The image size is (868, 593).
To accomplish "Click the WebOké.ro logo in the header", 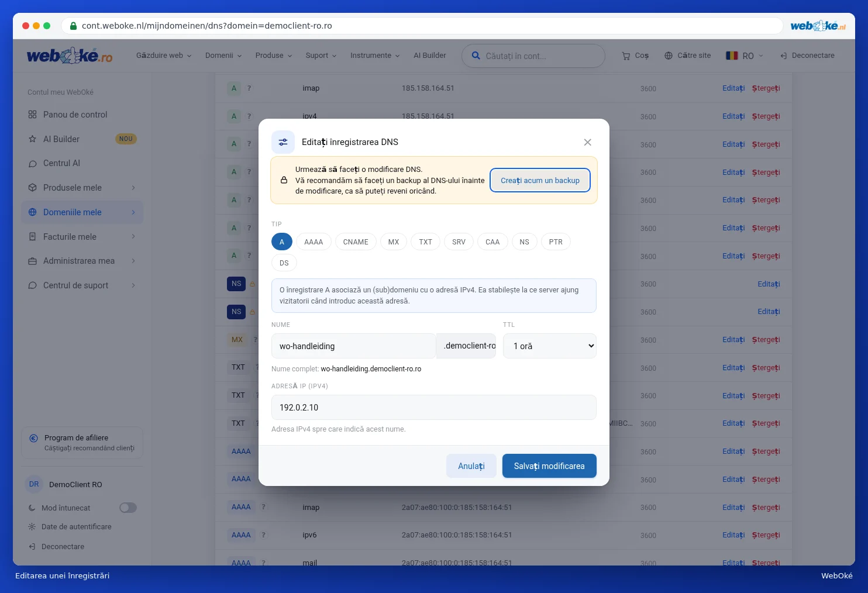I will tap(70, 56).
